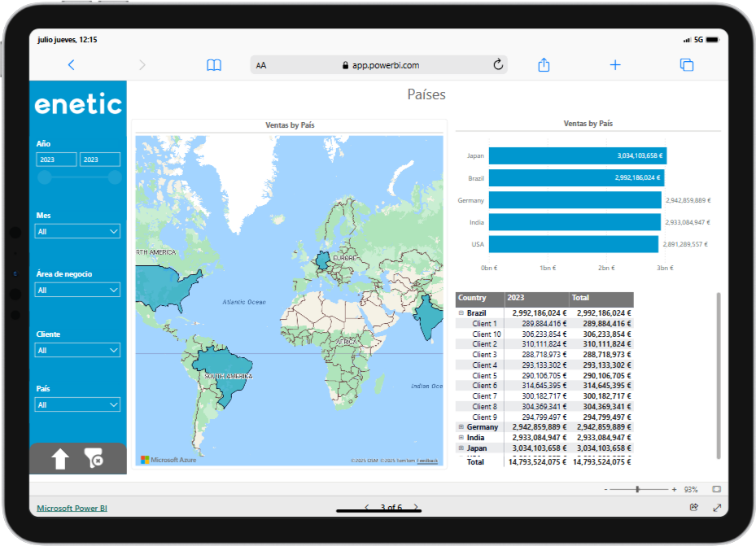Click the Client 6 table row

(x=544, y=386)
